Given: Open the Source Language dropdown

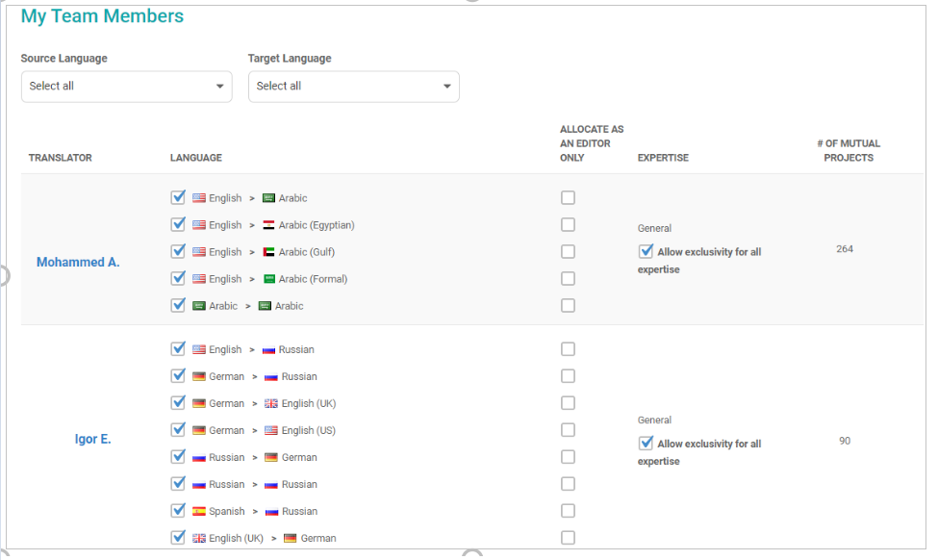Looking at the screenshot, I should click(x=126, y=87).
